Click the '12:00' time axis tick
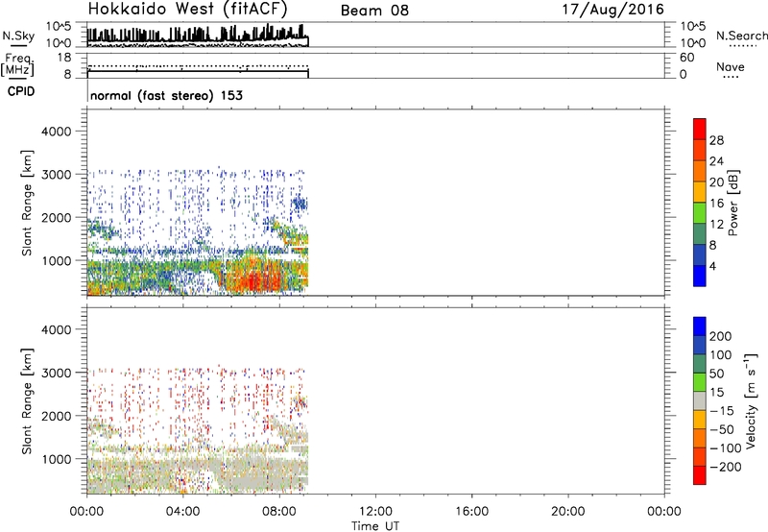This screenshot has height=532, width=768. coord(375,512)
